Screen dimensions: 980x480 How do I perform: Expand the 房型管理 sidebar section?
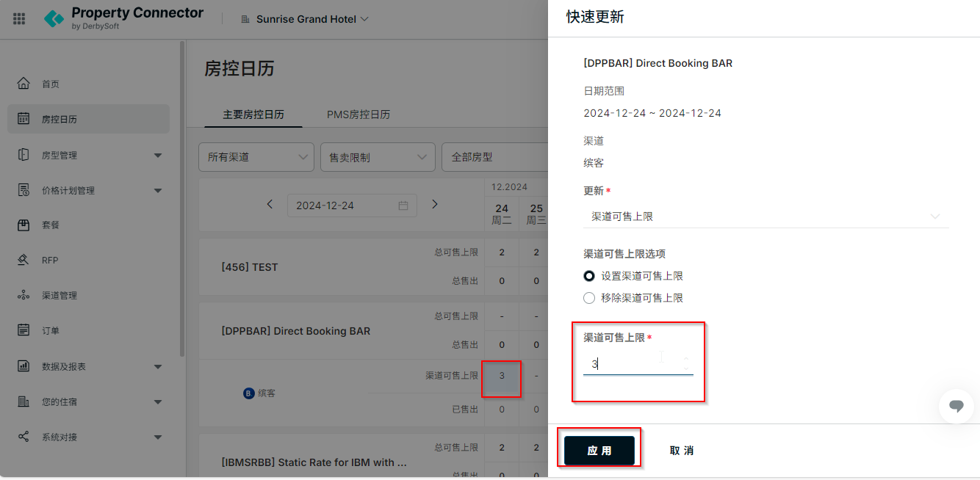click(88, 155)
